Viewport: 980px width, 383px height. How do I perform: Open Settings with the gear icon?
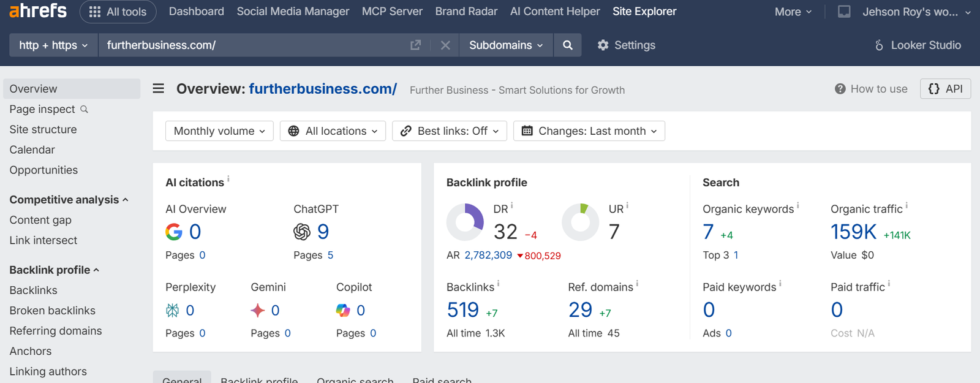pos(626,45)
